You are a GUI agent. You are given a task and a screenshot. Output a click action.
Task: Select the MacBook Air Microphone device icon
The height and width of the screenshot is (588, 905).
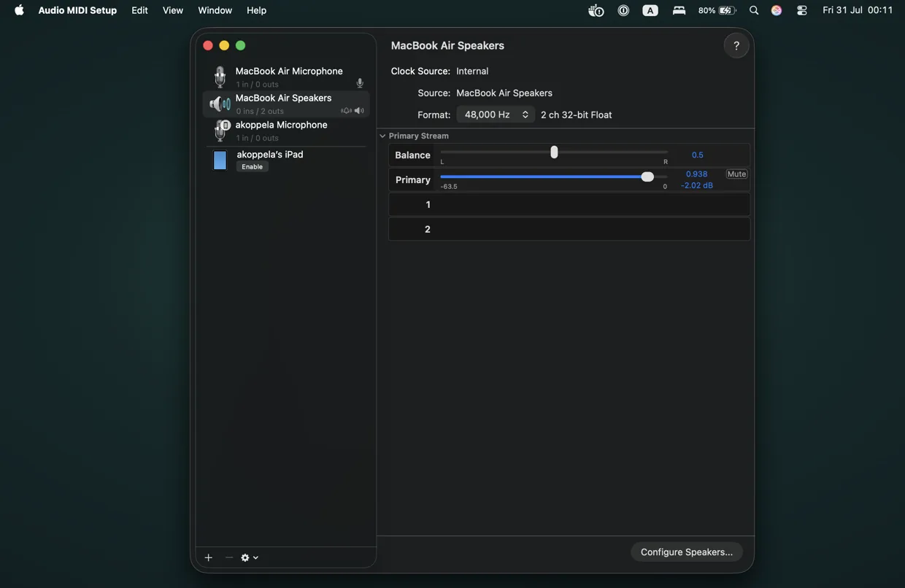[x=220, y=77]
